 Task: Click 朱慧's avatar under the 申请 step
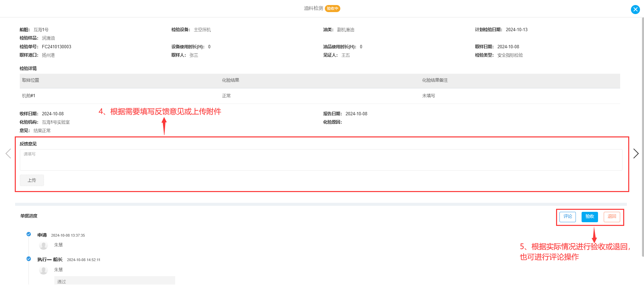pos(43,245)
